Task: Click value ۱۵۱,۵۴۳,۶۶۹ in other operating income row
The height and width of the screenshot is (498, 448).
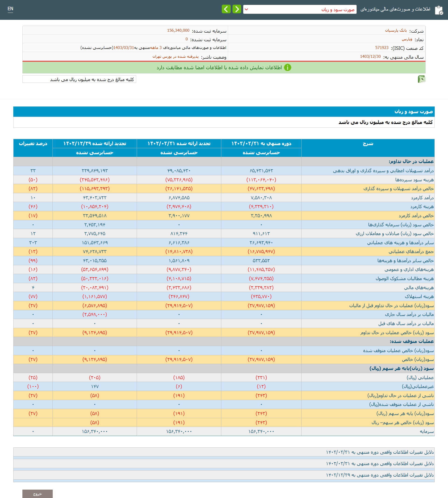Action: [x=94, y=243]
